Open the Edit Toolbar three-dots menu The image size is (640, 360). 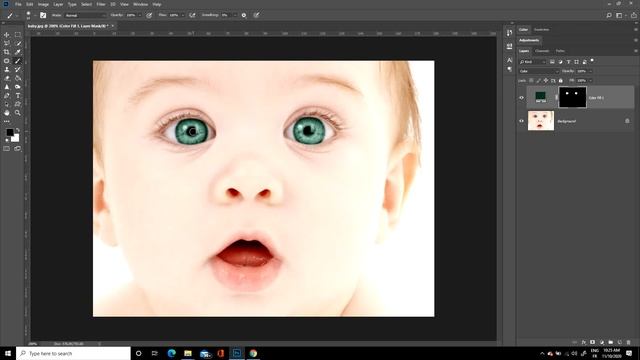coord(7,121)
